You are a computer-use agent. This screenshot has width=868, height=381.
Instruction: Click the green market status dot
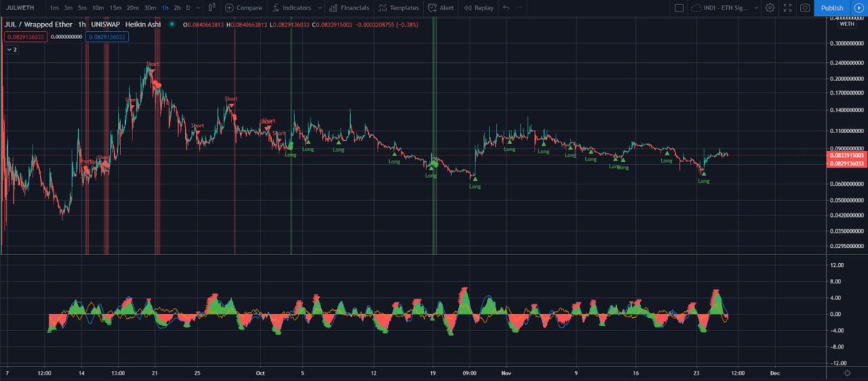[x=171, y=26]
